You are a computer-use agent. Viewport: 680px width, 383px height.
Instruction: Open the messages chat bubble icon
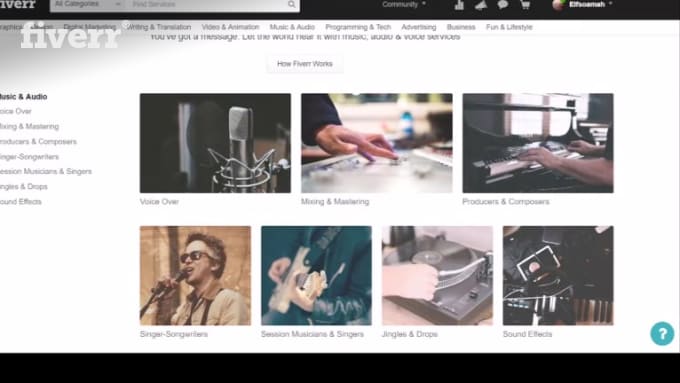503,5
